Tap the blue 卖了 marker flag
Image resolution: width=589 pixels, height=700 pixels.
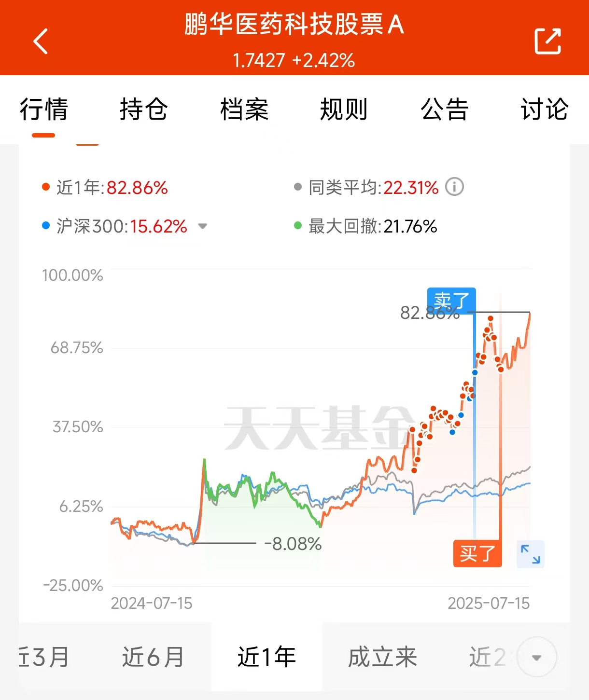click(451, 301)
